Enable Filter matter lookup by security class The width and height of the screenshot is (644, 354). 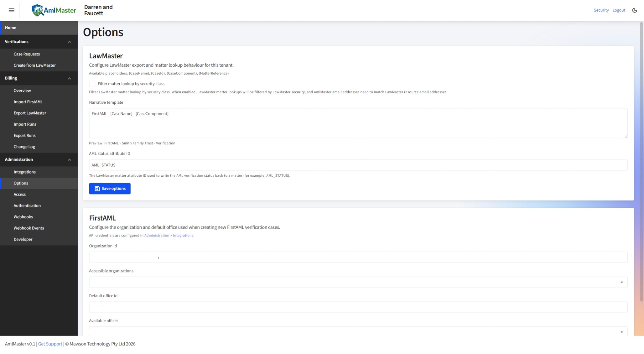[92, 84]
